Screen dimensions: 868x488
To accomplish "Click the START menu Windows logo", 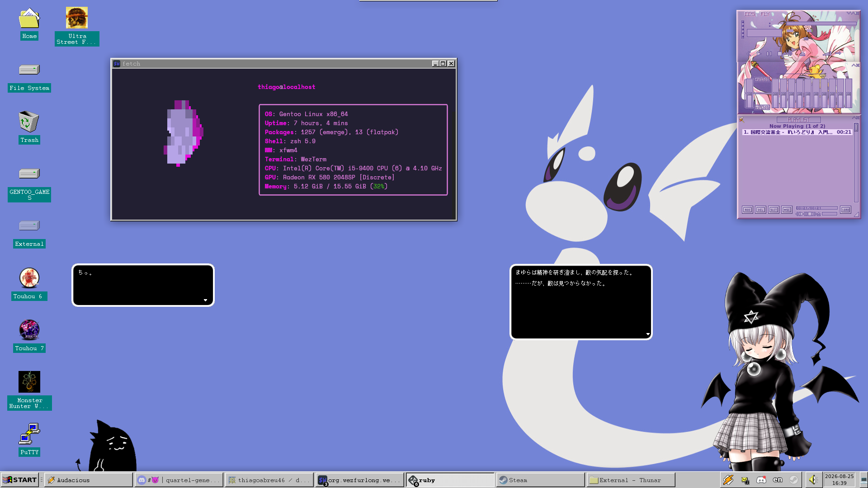I will click(x=7, y=480).
